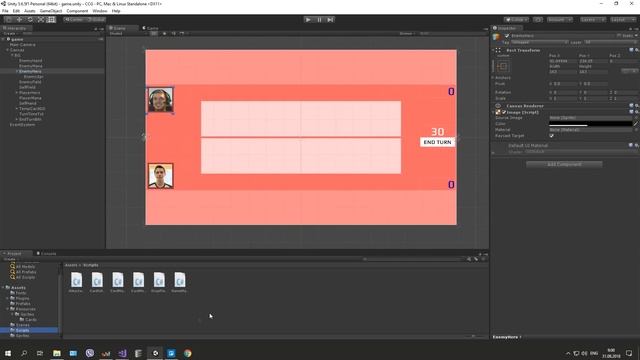Open the Help menu

(x=116, y=11)
